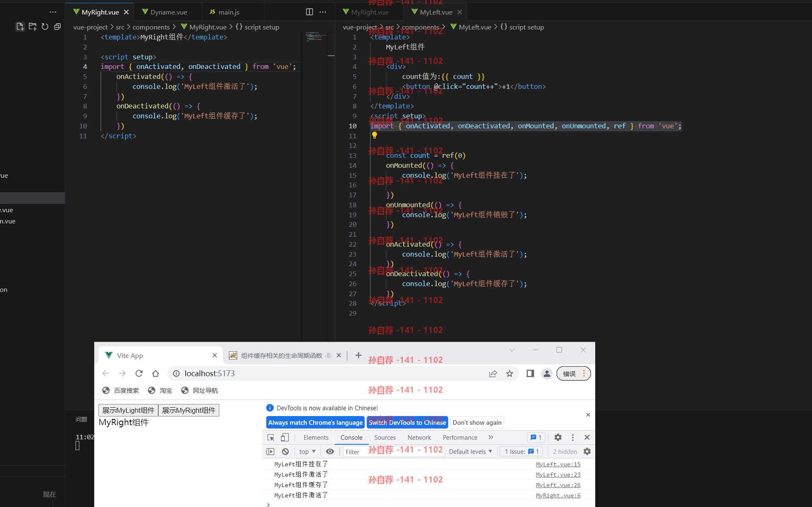
Task: Reload the localhost page
Action: click(x=139, y=373)
